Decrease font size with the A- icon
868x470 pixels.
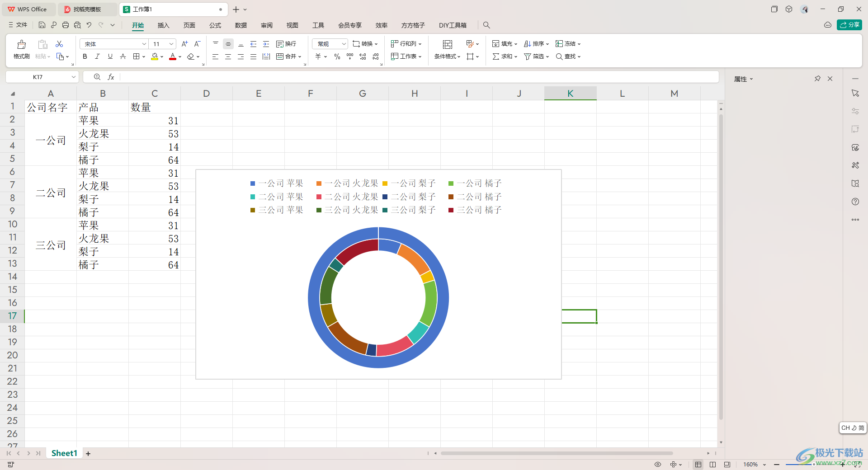point(197,44)
